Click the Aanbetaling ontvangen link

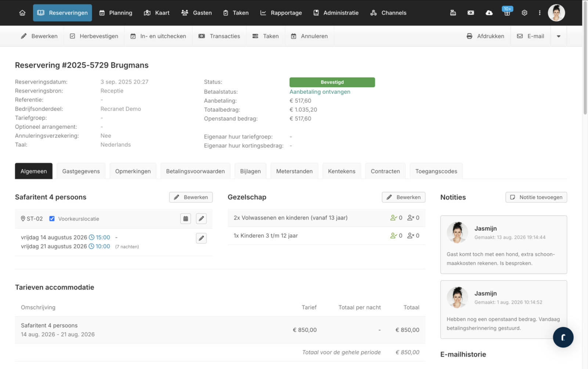coord(320,92)
